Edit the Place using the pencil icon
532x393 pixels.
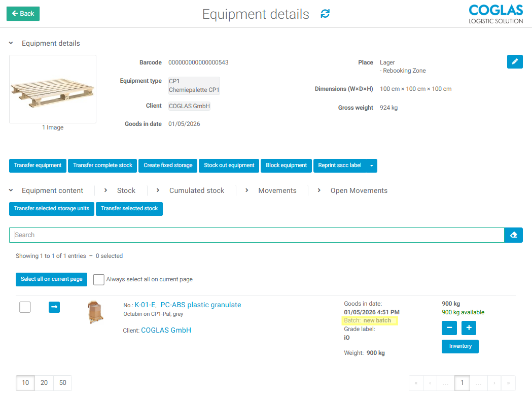click(x=514, y=61)
